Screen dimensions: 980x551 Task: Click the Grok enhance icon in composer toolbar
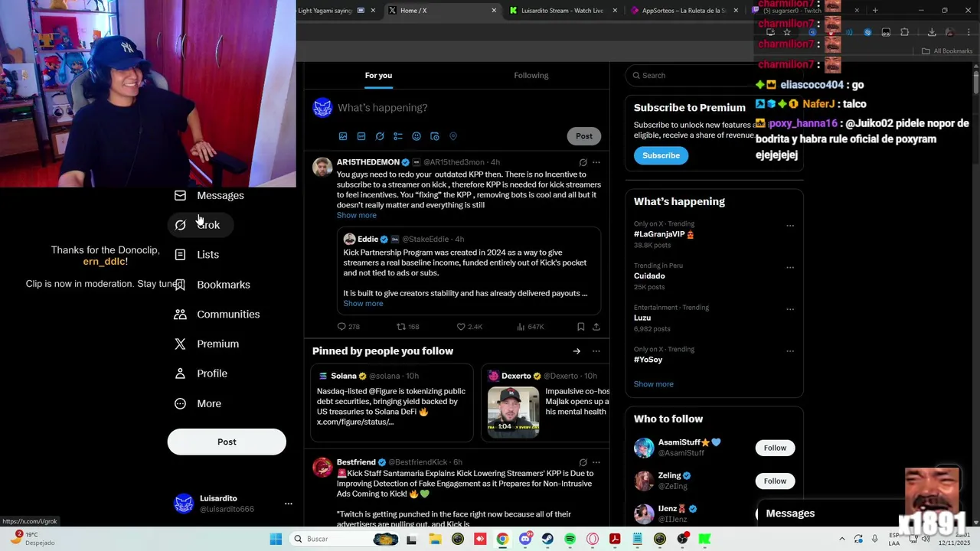(380, 136)
